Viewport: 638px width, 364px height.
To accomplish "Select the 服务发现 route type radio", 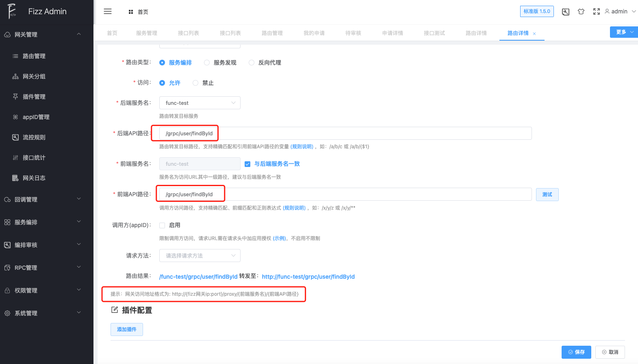I will tap(207, 63).
